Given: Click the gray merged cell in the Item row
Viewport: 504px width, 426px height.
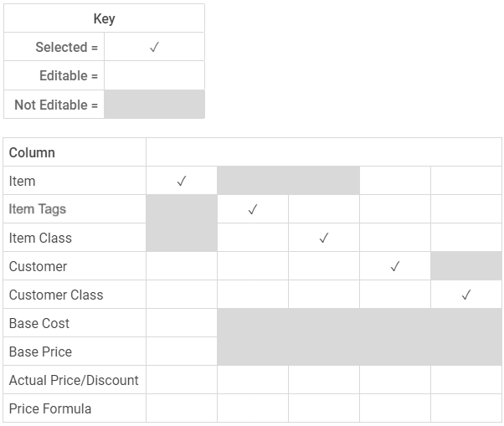Looking at the screenshot, I should point(288,181).
